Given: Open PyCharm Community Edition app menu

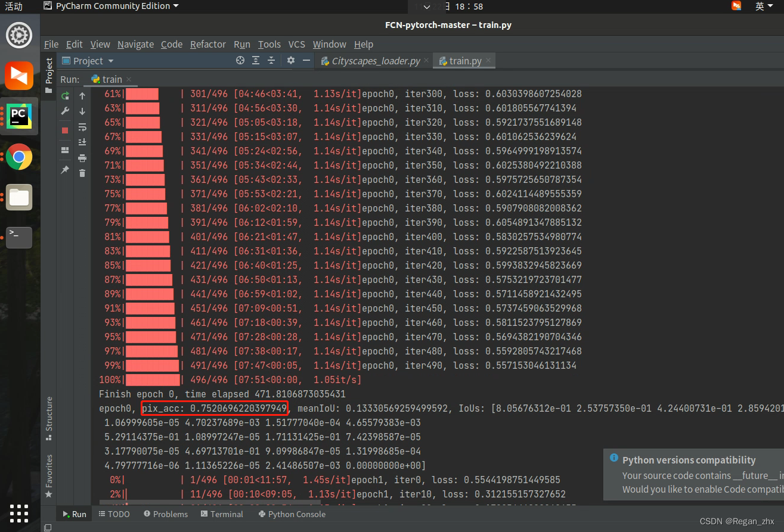Looking at the screenshot, I should [111, 6].
